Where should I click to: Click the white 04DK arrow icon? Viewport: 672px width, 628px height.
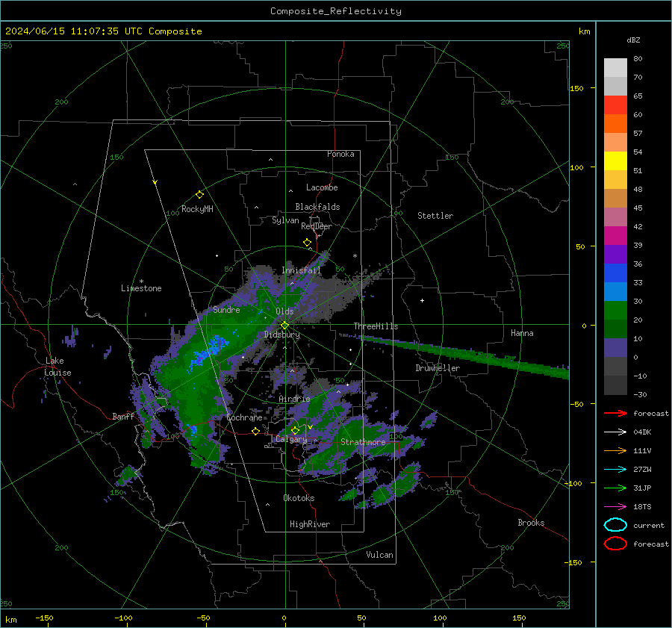[x=615, y=432]
